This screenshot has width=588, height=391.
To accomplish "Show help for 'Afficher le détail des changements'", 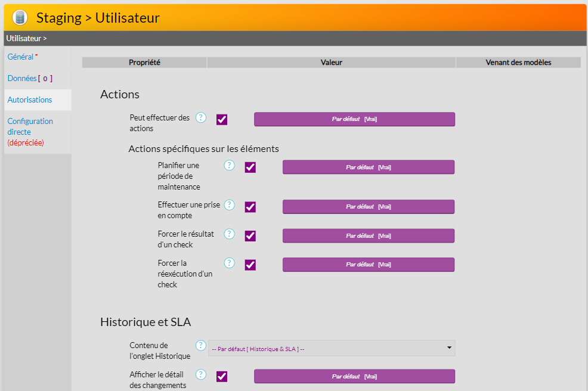I will [x=201, y=374].
